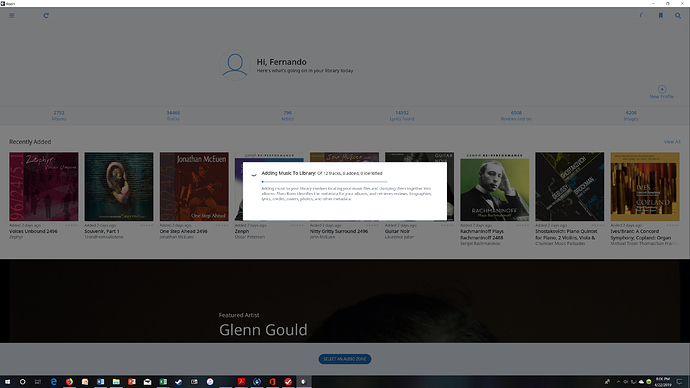Open the bookmarks icon in the Roon toolbar
690x388 pixels.
(x=661, y=15)
